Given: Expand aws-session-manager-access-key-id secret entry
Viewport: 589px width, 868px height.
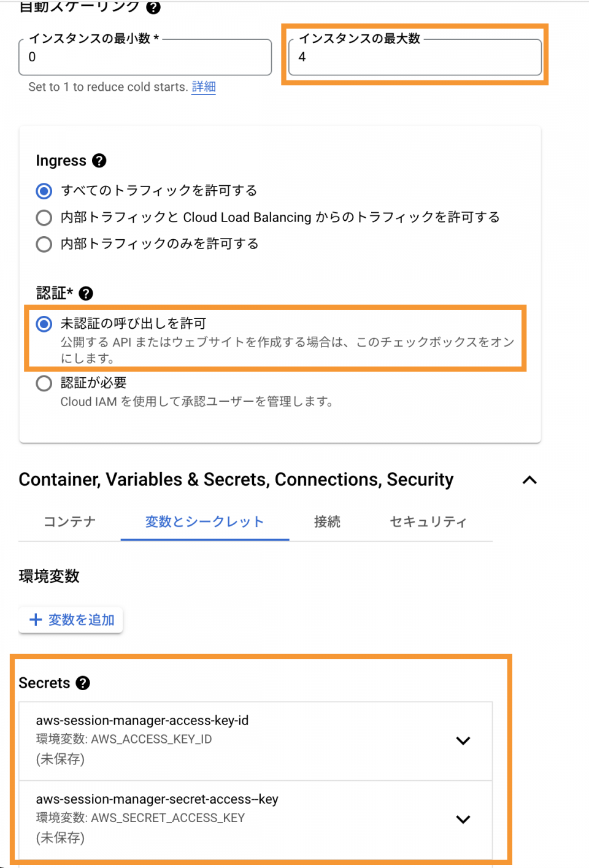Looking at the screenshot, I should pyautogui.click(x=463, y=740).
